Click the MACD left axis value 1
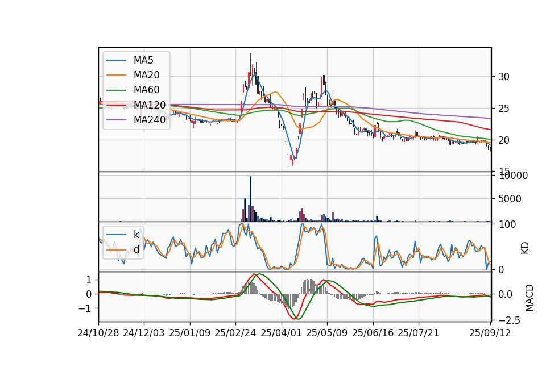546x392 pixels. tap(89, 280)
